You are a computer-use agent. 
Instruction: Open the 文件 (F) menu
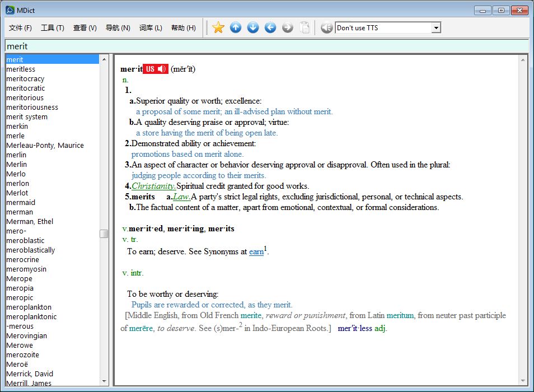coord(20,28)
